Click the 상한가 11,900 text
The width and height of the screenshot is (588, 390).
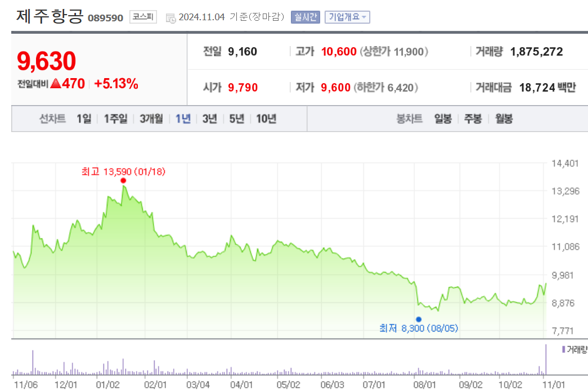pyautogui.click(x=394, y=52)
